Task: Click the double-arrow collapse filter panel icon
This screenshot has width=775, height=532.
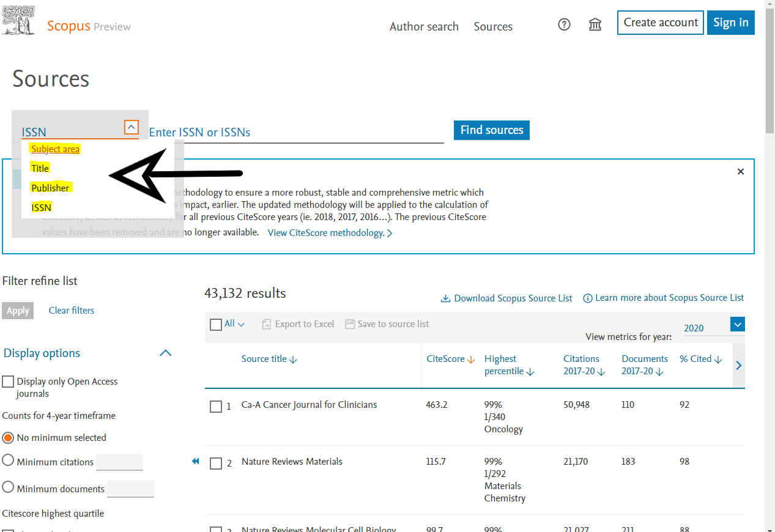Action: [196, 461]
